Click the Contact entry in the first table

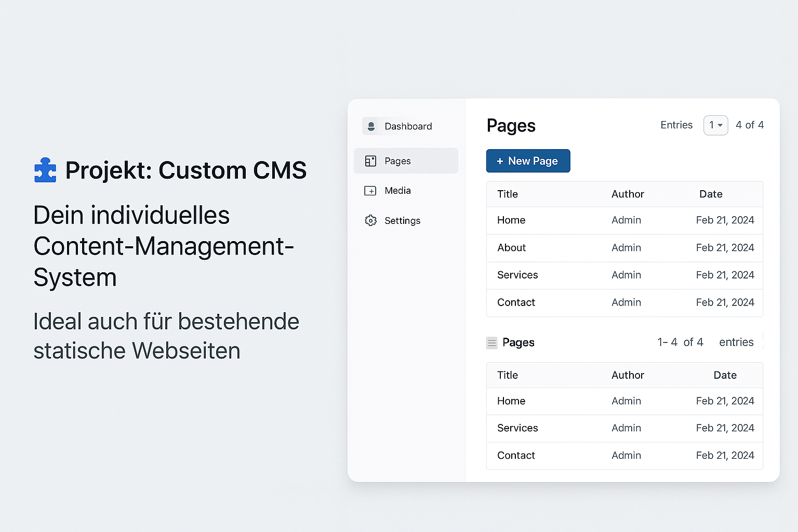516,302
